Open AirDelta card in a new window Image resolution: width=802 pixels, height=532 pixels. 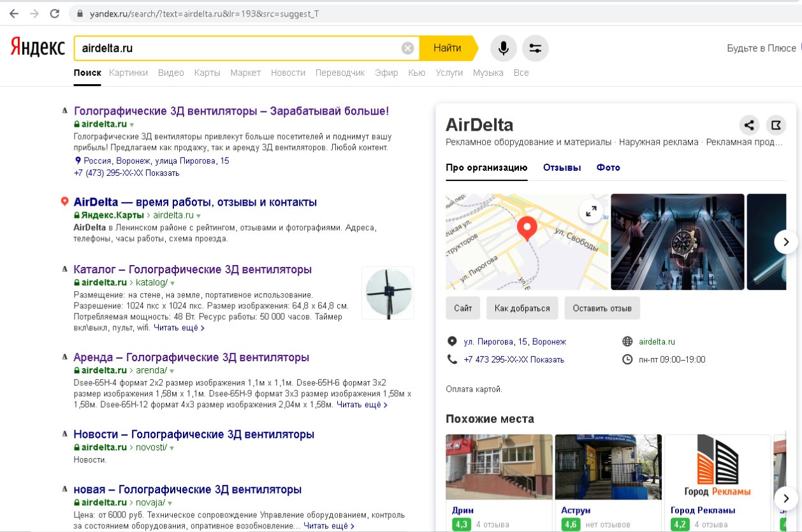pos(776,125)
